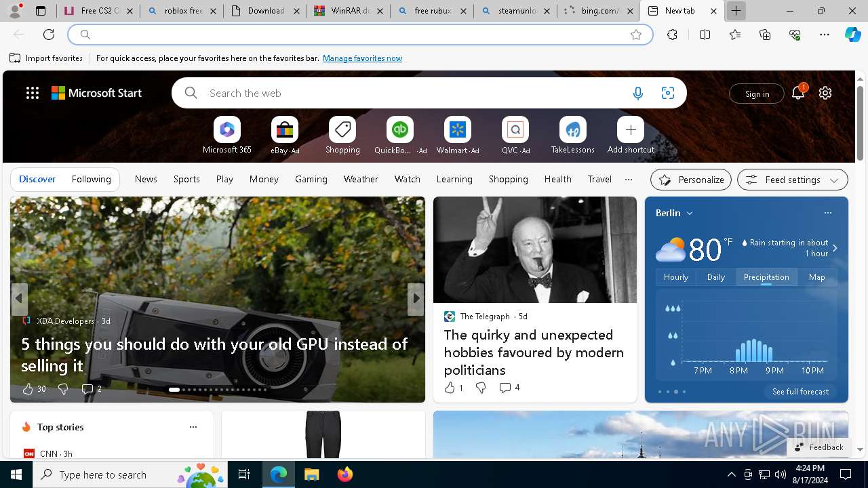Switch to Following feed

coord(91,179)
